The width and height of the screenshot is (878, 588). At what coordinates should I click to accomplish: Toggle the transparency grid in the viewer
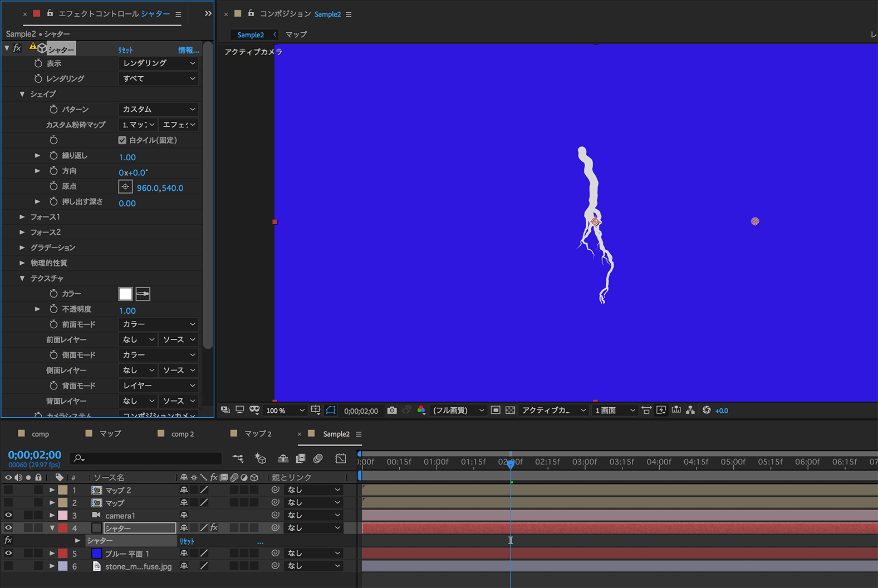[510, 411]
